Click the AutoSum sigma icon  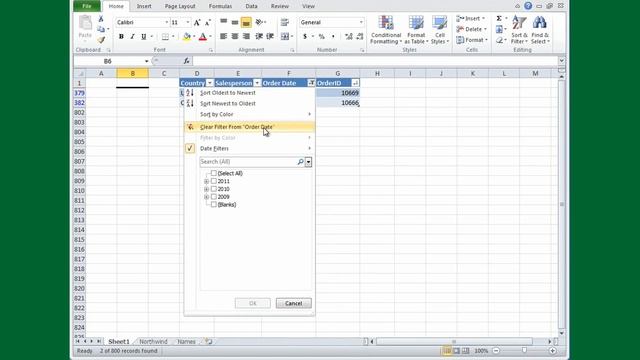point(499,19)
